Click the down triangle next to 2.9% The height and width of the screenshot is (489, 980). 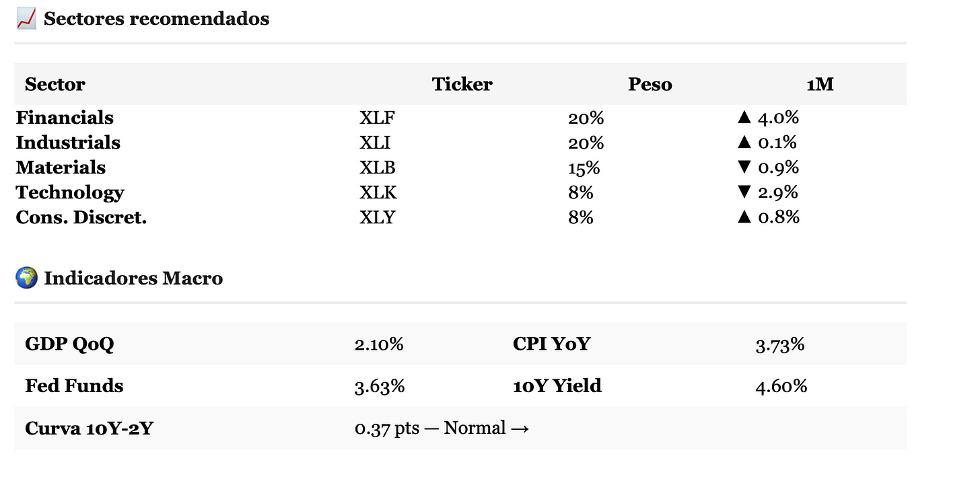tap(744, 192)
